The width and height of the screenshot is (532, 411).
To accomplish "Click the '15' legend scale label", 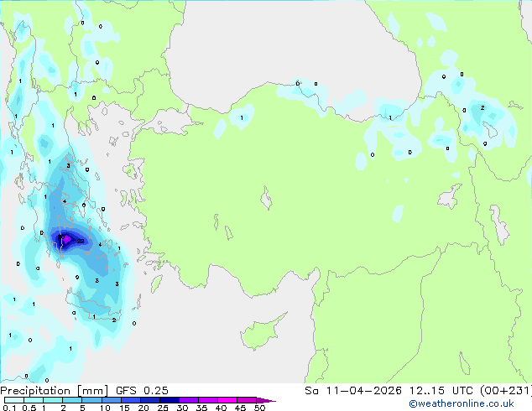I will (x=124, y=408).
